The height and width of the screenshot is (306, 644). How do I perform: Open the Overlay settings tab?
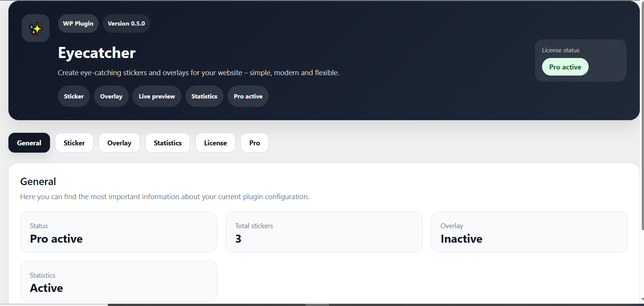[119, 143]
